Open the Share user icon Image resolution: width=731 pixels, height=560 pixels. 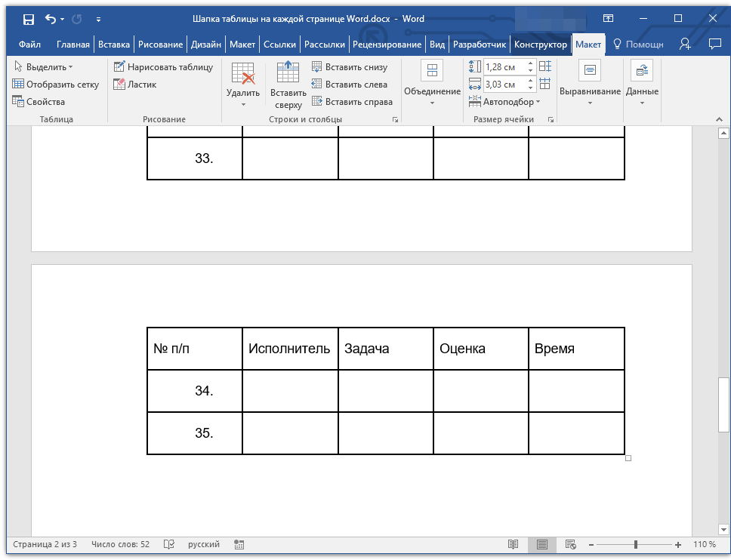(x=684, y=45)
